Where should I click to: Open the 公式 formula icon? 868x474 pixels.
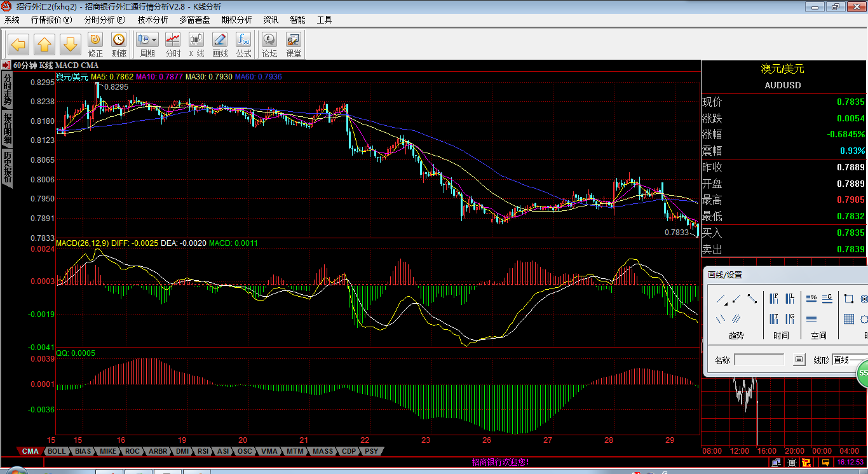click(243, 41)
